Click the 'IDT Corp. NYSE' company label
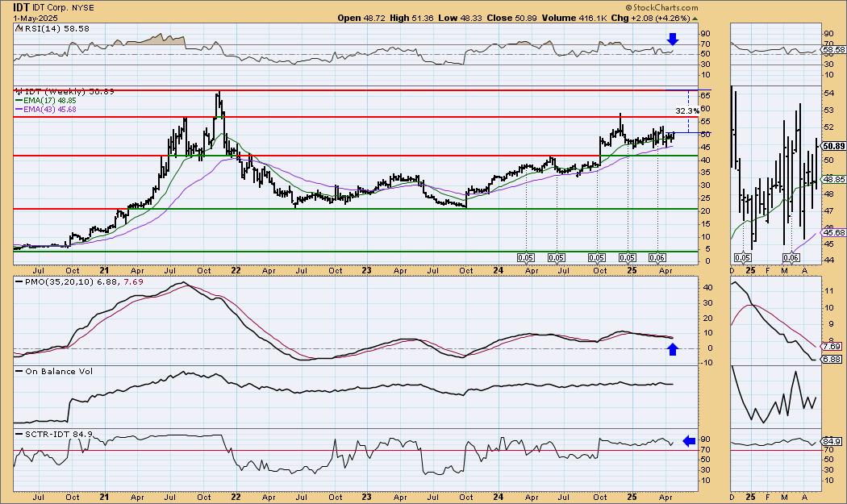 pos(63,8)
